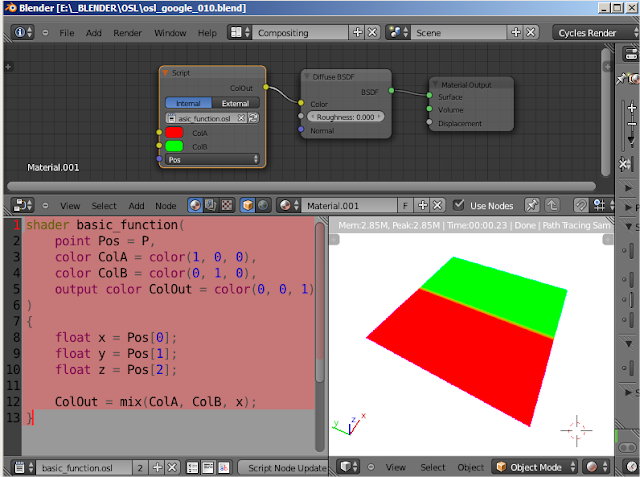
Task: Click the text user count 2
Action: tap(140, 468)
